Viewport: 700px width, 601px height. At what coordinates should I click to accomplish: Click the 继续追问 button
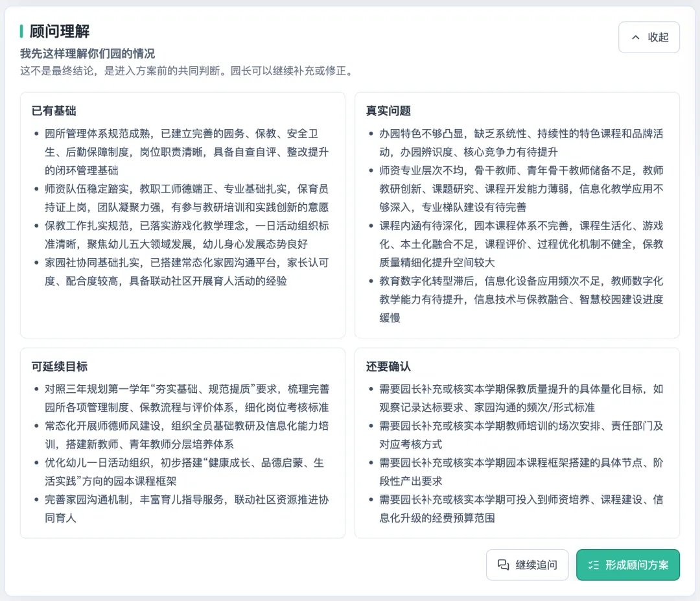[527, 565]
